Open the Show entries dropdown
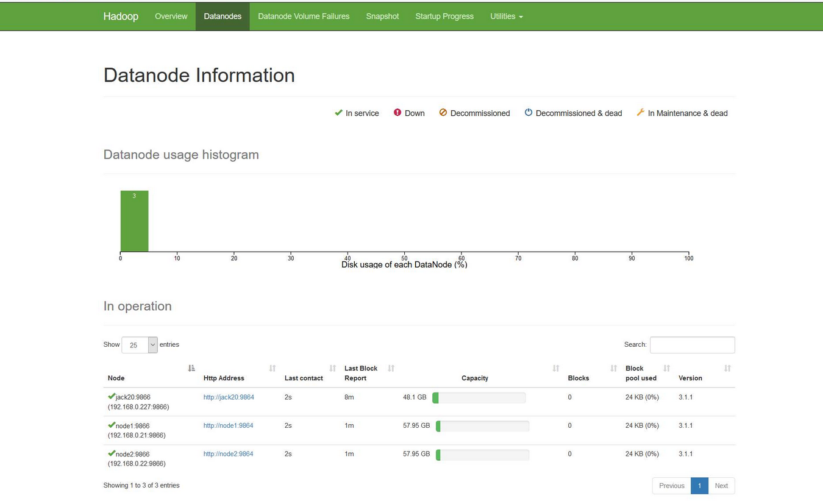The height and width of the screenshot is (504, 823). (140, 345)
